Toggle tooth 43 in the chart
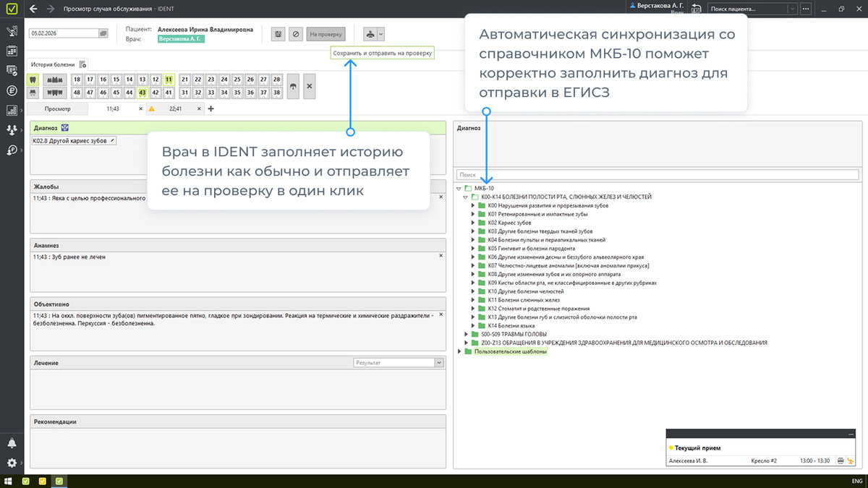Viewport: 868px width, 488px height. point(142,93)
